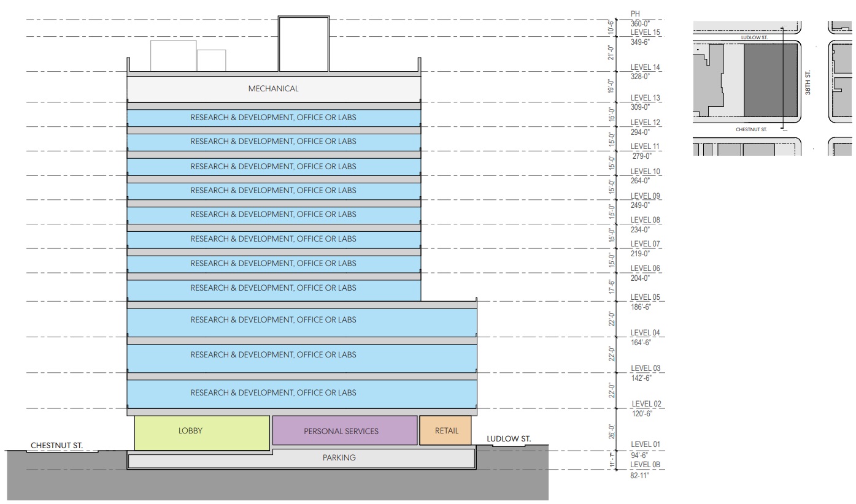Click the LEVEL 0B elevation label
The width and height of the screenshot is (856, 504).
pyautogui.click(x=644, y=465)
